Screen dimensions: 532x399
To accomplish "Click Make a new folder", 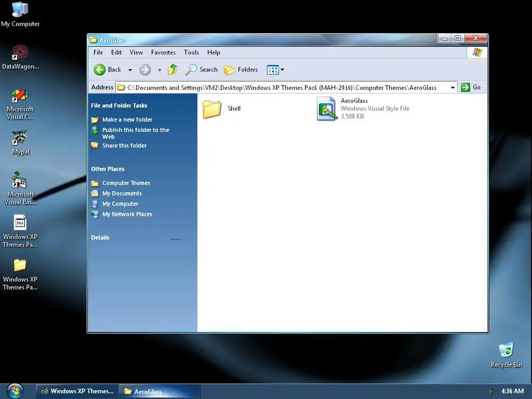I will (127, 119).
